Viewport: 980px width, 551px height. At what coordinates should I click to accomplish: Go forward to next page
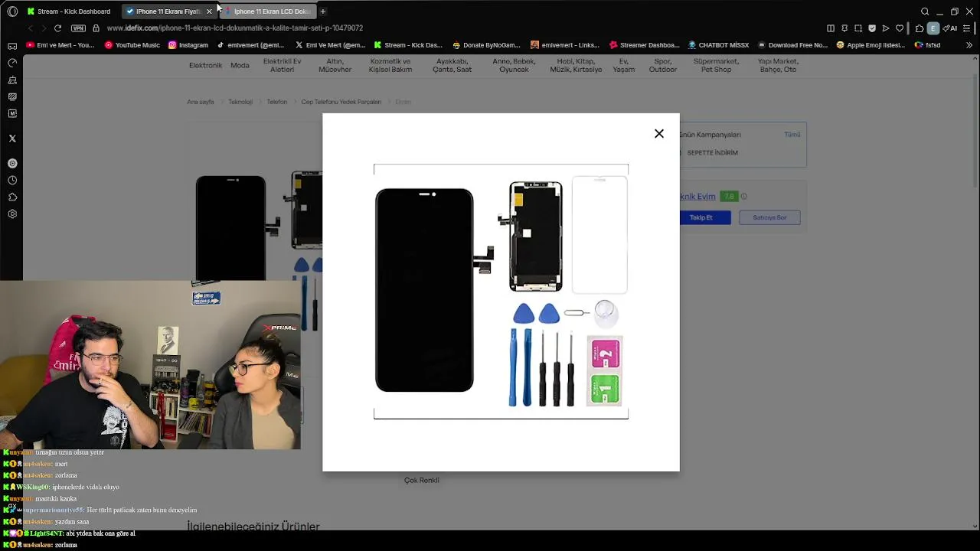click(44, 28)
